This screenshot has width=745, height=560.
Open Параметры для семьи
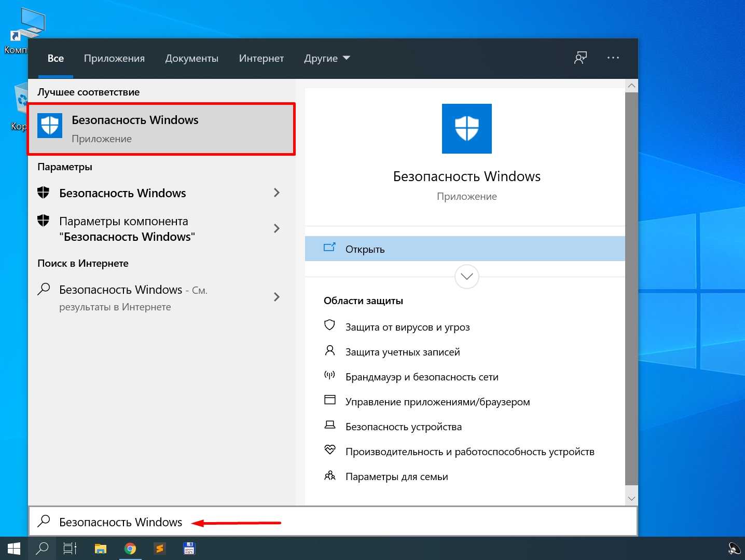tap(397, 476)
